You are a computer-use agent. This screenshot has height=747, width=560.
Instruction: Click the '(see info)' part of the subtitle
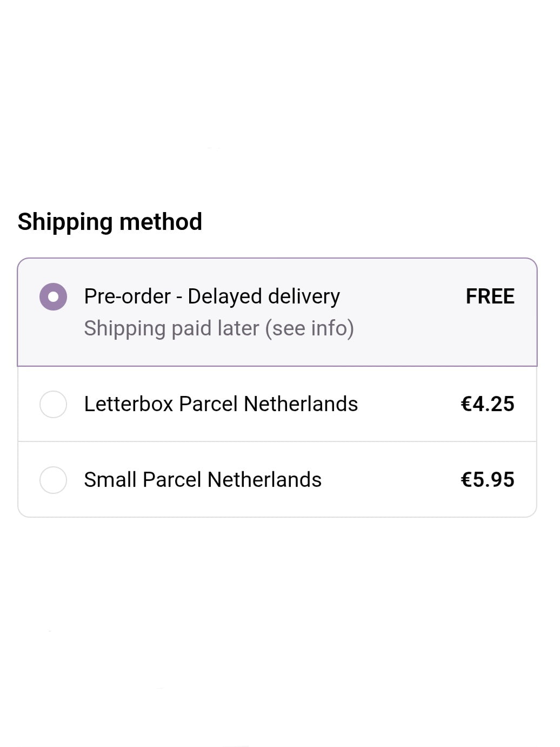(309, 328)
